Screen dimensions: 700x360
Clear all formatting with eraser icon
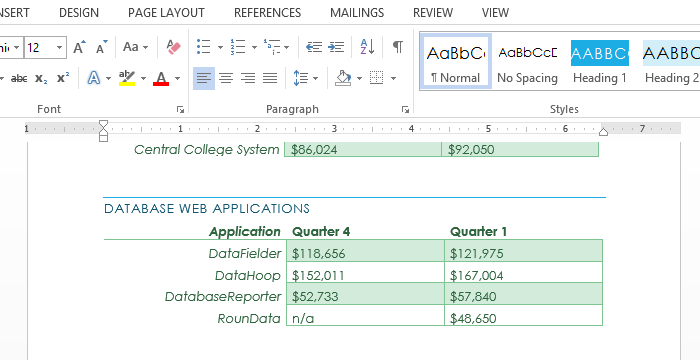coord(173,47)
